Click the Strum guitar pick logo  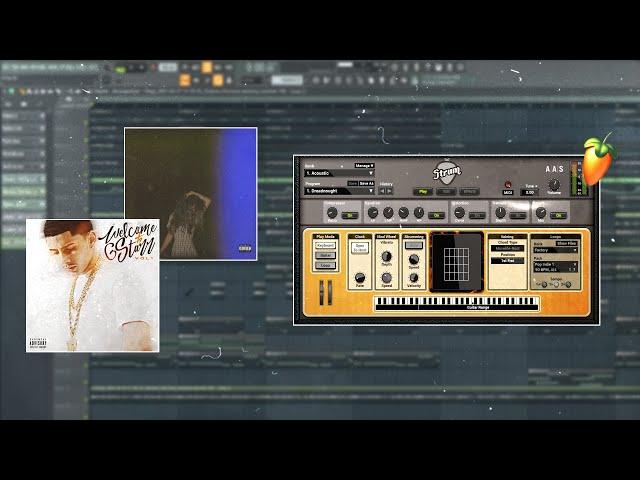click(447, 171)
